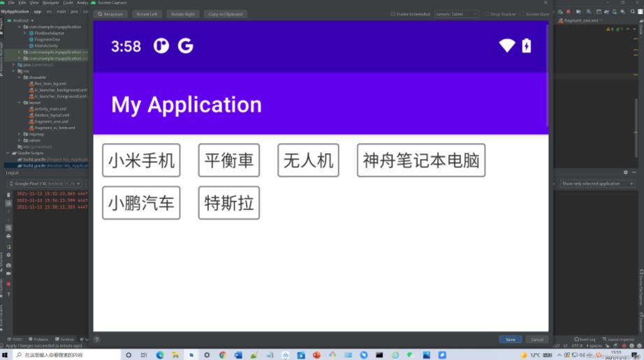
Task: Open the Navigate menu
Action: (50, 3)
